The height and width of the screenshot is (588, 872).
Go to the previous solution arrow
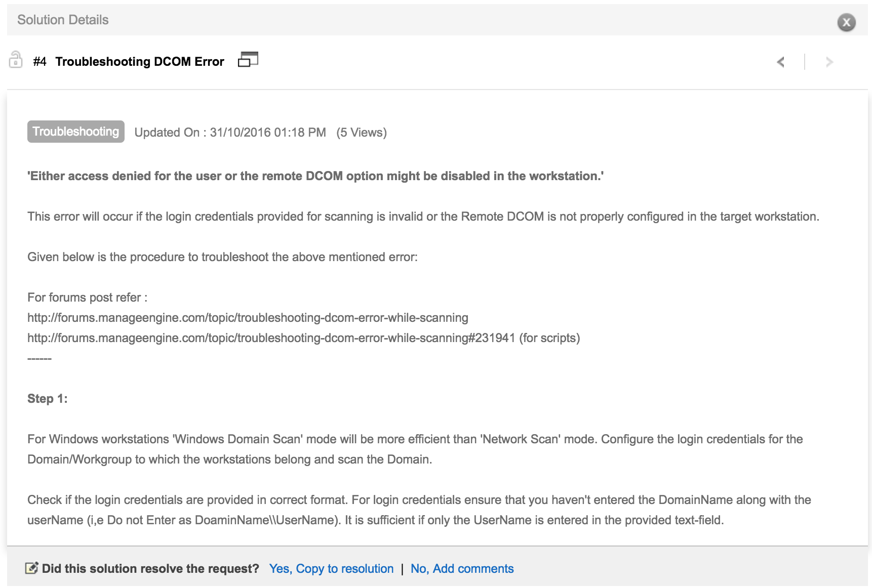(781, 62)
